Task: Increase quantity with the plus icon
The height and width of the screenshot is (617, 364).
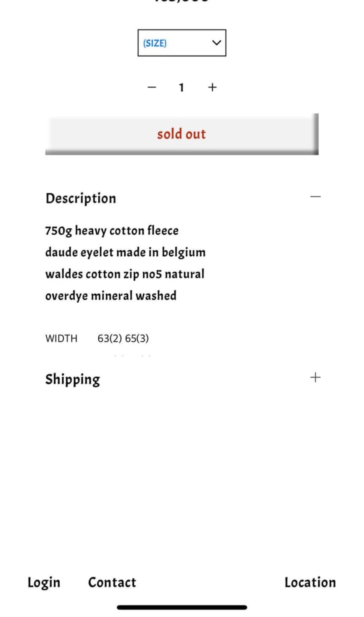Action: (x=212, y=87)
